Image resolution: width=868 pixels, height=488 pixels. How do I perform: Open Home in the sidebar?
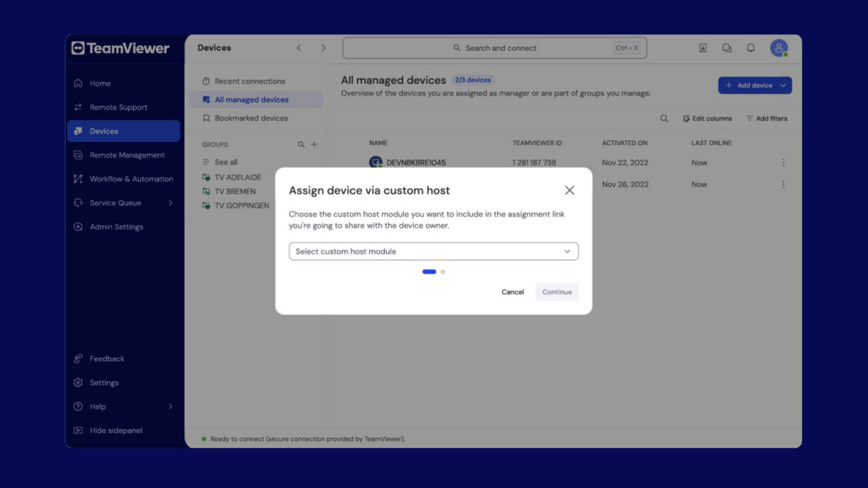(x=123, y=83)
